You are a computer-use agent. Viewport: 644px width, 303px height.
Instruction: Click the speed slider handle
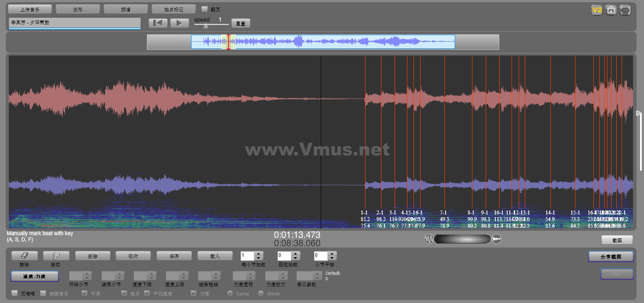(205, 26)
